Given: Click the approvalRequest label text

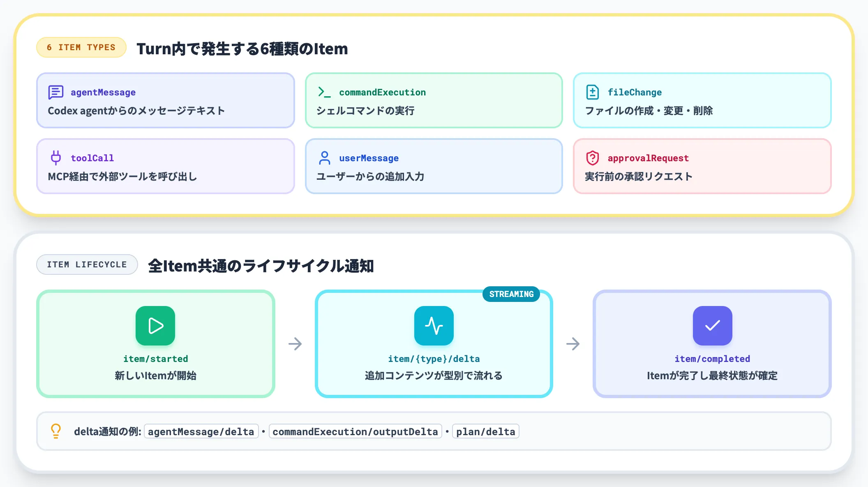Looking at the screenshot, I should point(648,158).
